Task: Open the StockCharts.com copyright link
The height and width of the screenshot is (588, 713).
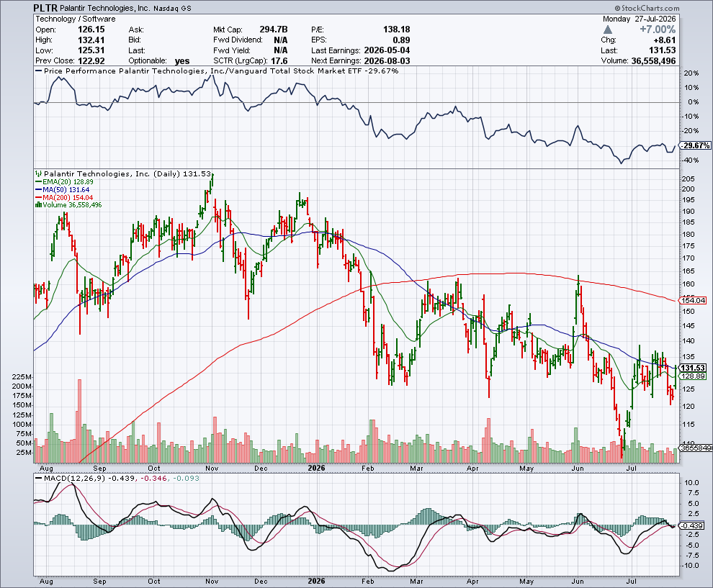Action: (x=647, y=8)
